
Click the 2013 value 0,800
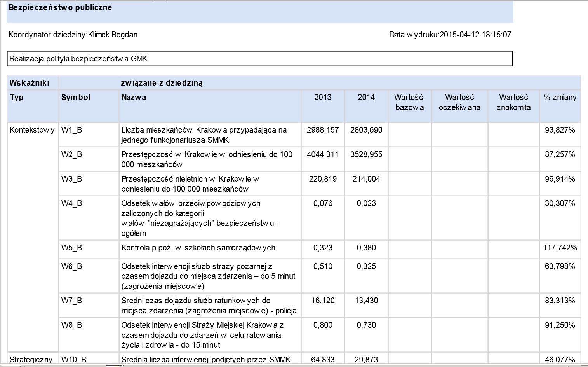(323, 325)
